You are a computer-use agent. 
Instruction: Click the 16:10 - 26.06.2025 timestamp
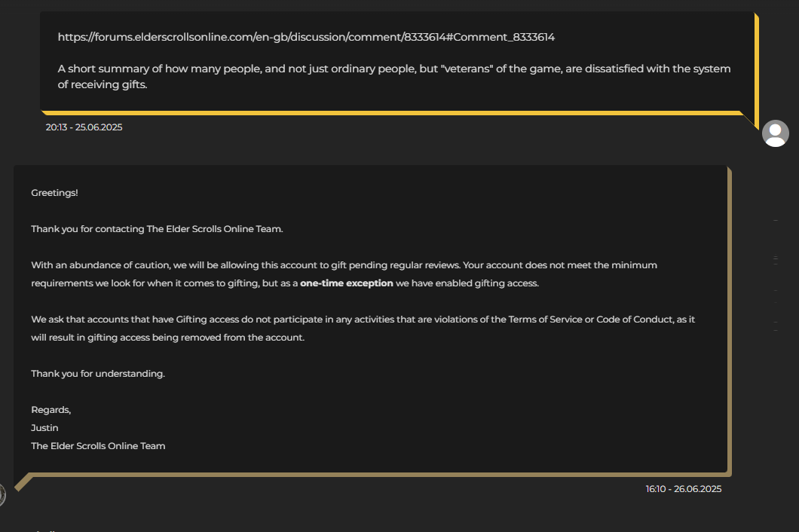coord(684,489)
